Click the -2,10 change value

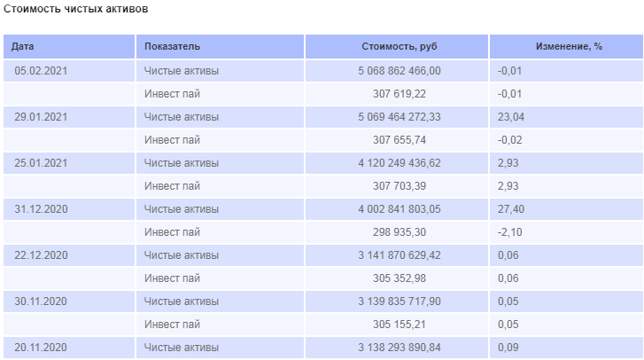509,231
